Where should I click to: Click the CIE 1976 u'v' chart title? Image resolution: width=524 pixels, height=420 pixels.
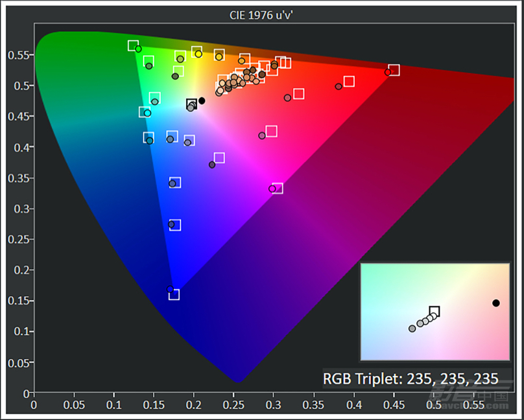pyautogui.click(x=261, y=16)
